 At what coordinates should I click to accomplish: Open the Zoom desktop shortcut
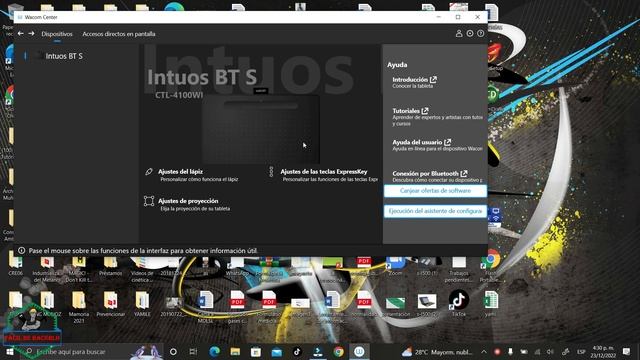[395, 266]
